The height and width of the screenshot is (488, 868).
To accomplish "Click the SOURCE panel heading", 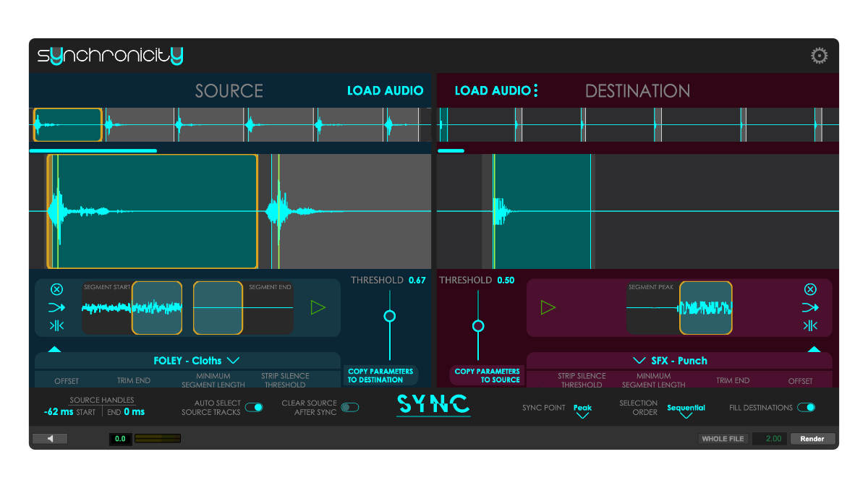I will [229, 90].
